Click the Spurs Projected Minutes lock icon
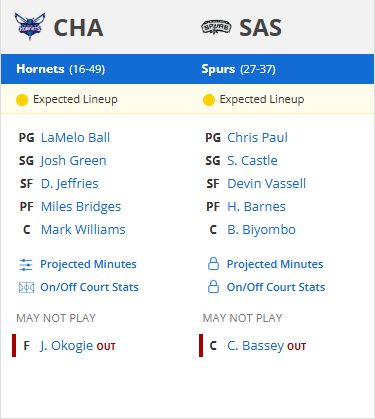Screen dimensions: 375x419 (213, 264)
